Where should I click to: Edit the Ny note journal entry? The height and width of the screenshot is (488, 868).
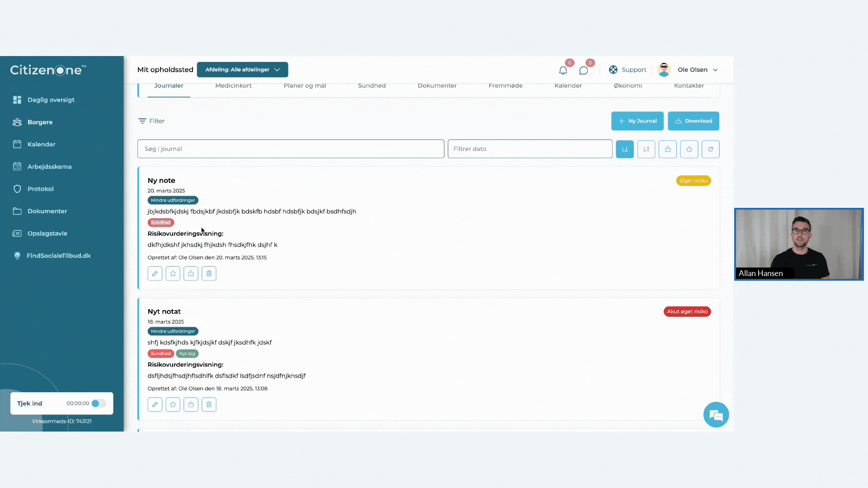(155, 273)
